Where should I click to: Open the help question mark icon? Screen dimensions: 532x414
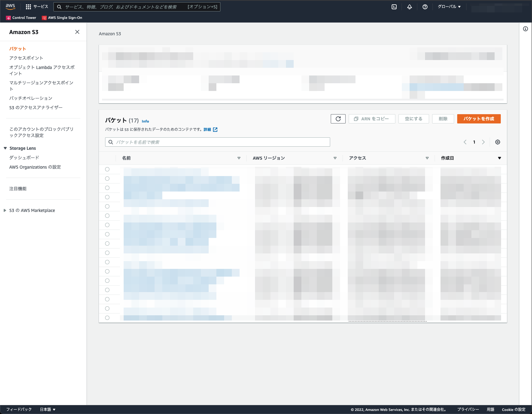coord(425,7)
